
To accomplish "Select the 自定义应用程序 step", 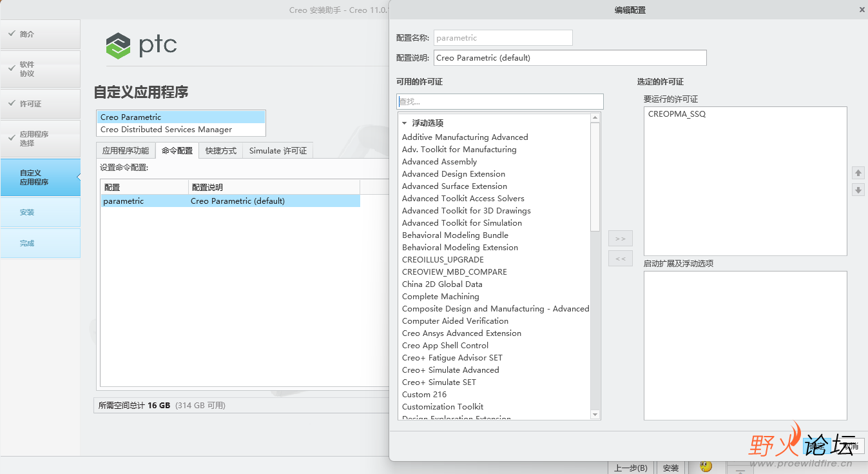I will coord(40,177).
